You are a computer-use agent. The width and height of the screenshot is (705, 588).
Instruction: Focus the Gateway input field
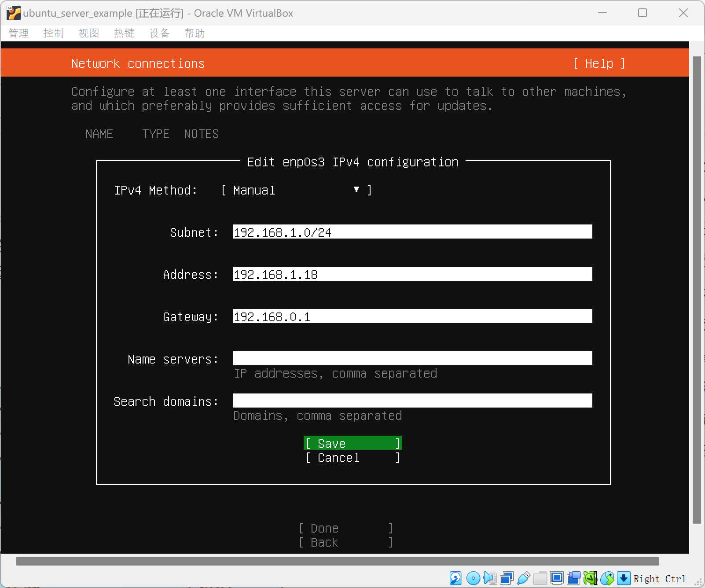click(x=412, y=316)
